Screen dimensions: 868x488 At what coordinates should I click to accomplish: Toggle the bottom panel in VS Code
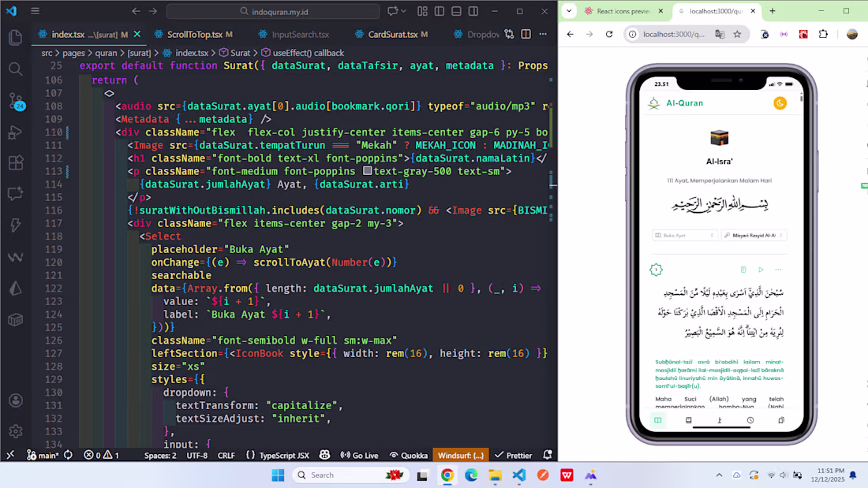coord(456,11)
